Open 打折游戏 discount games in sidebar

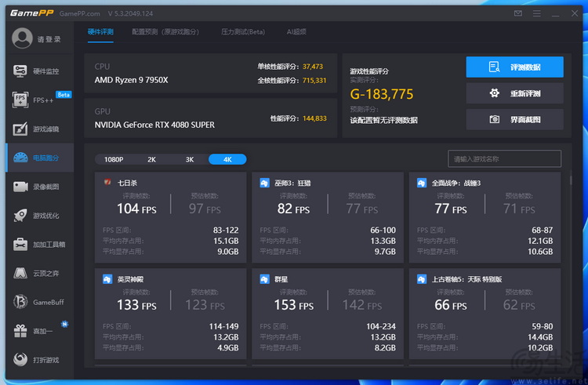point(39,360)
